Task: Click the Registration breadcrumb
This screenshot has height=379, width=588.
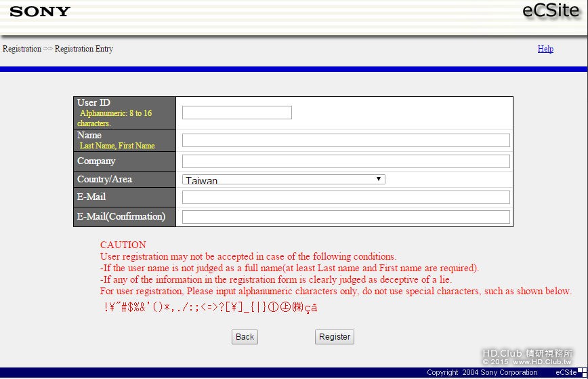Action: (x=22, y=49)
